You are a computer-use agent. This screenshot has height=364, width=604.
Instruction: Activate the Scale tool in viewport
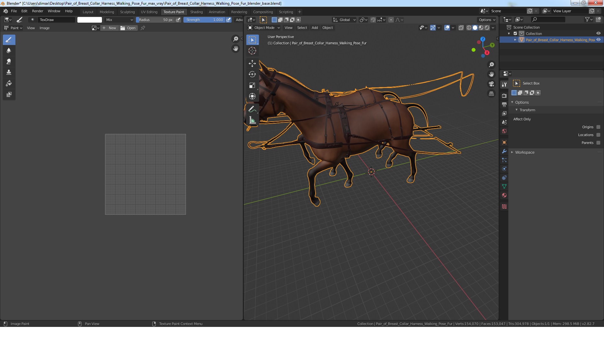252,85
